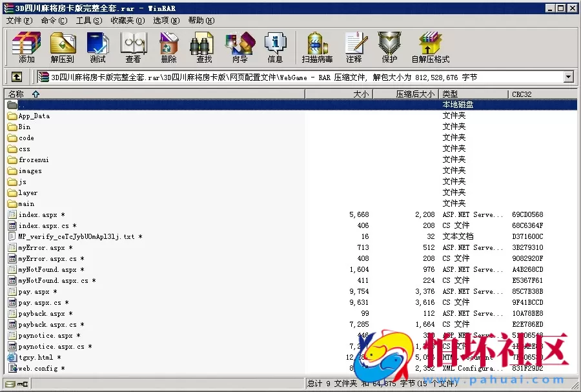This screenshot has height=392, width=581.
Task: Open the address bar dropdown arrow
Action: coord(567,77)
